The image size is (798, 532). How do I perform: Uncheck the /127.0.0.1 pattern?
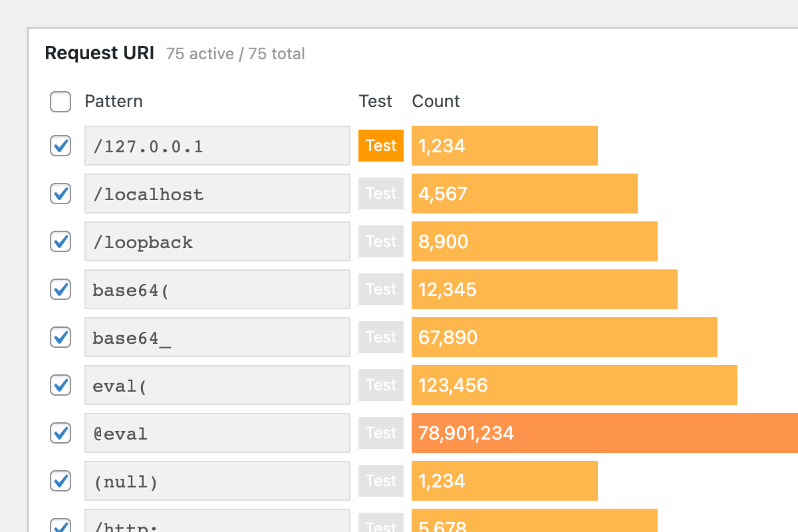60,146
